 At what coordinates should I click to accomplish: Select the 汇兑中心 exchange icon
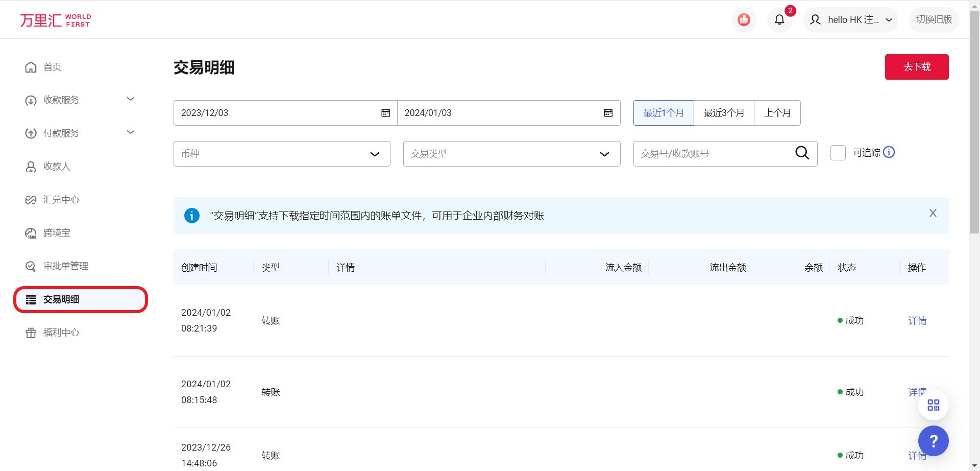click(x=31, y=199)
